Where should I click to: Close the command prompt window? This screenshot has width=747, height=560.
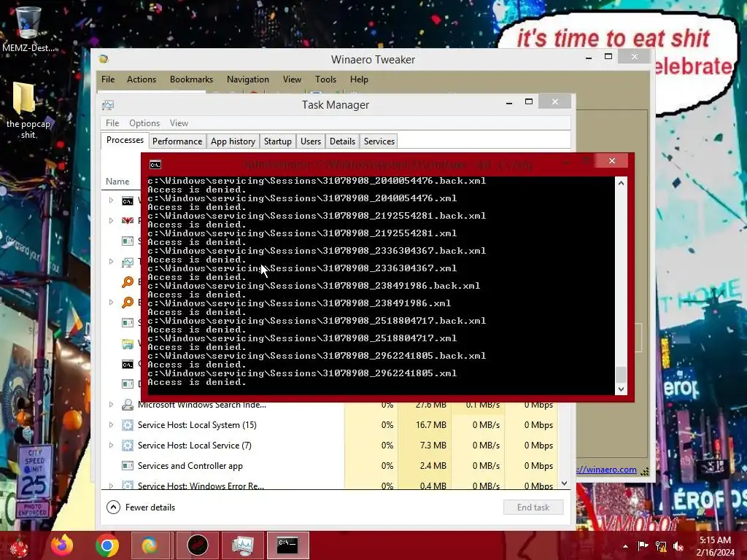612,161
